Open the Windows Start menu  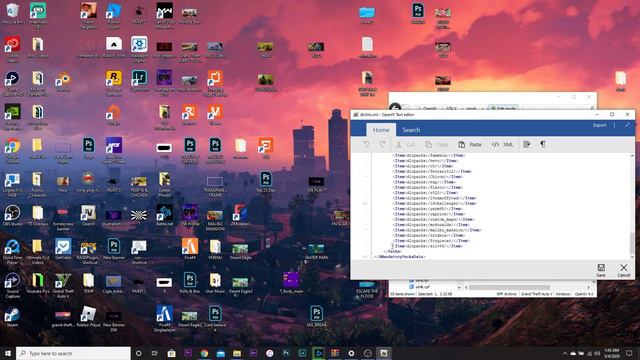[x=8, y=353]
